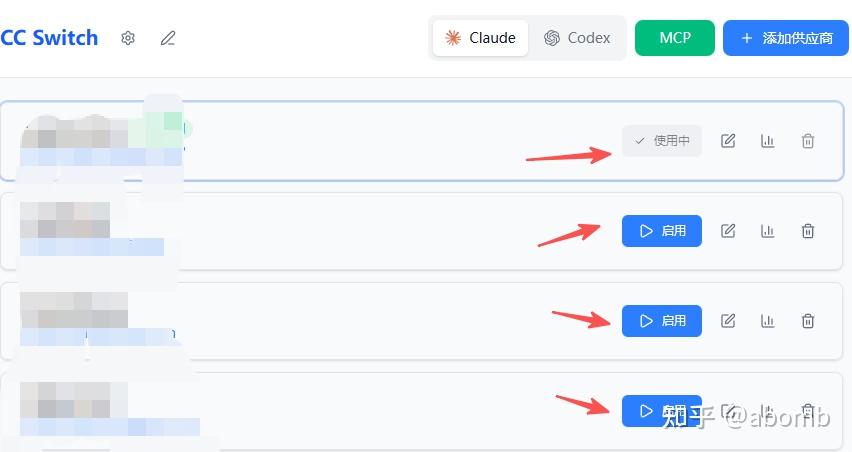Click the 添加供应商 button
The width and height of the screenshot is (852, 452).
click(x=786, y=38)
